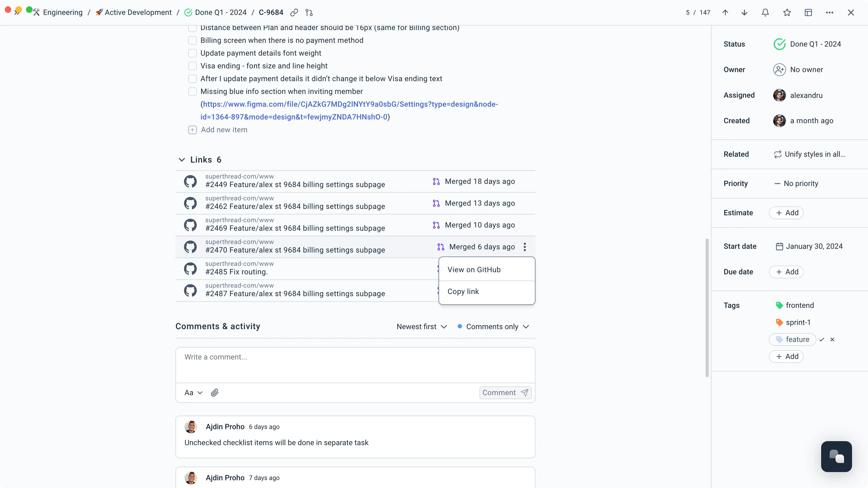Open the more options ellipsis on the #2470 link row

coord(525,247)
